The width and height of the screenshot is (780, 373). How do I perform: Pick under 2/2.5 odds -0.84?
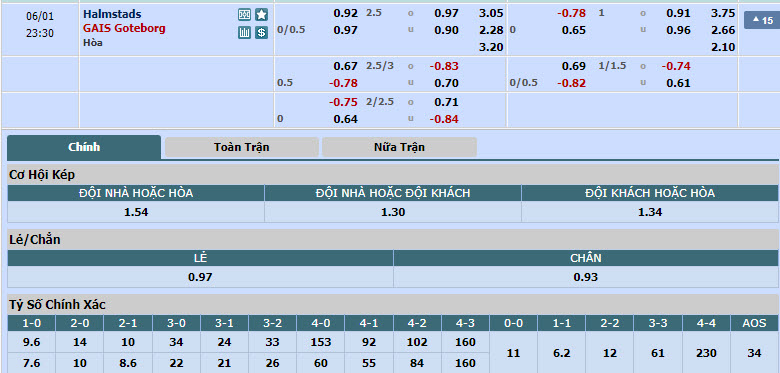(444, 119)
